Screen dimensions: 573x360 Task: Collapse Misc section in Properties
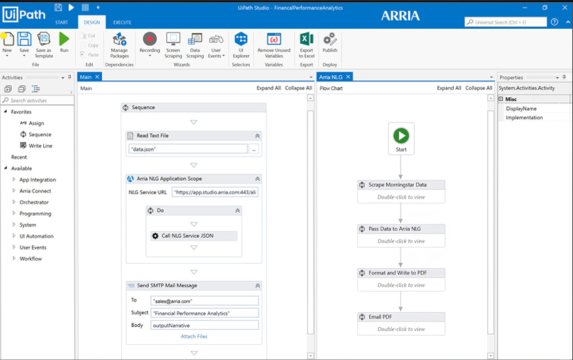[x=501, y=99]
